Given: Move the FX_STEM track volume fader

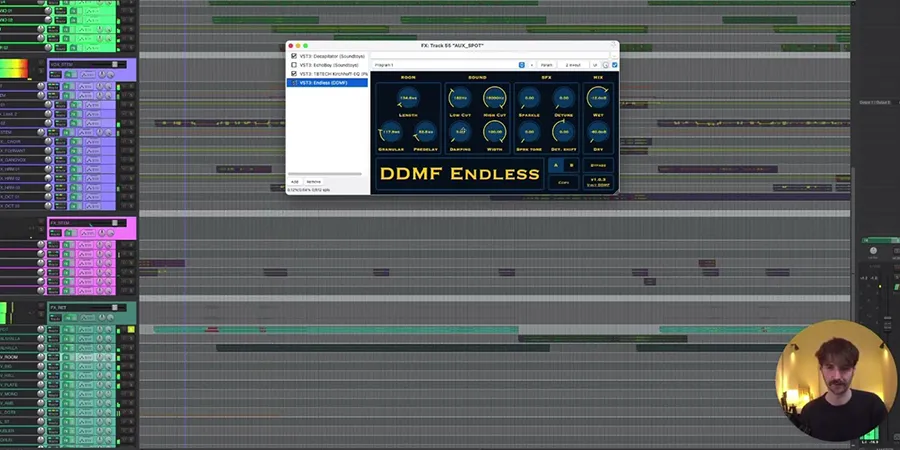Looking at the screenshot, I should point(115,223).
